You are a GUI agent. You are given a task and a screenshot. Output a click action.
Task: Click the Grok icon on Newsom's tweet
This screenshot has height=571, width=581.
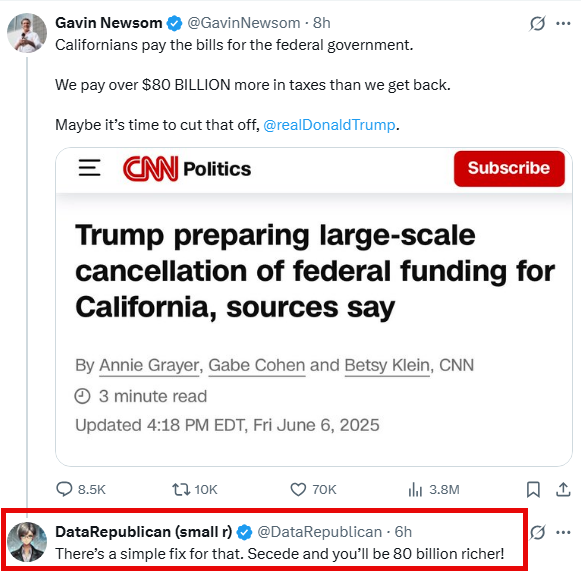pyautogui.click(x=537, y=23)
